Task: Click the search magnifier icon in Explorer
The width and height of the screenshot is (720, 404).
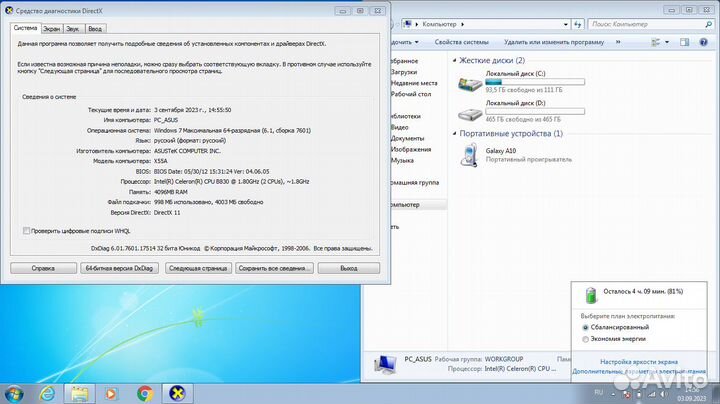Action: click(709, 24)
